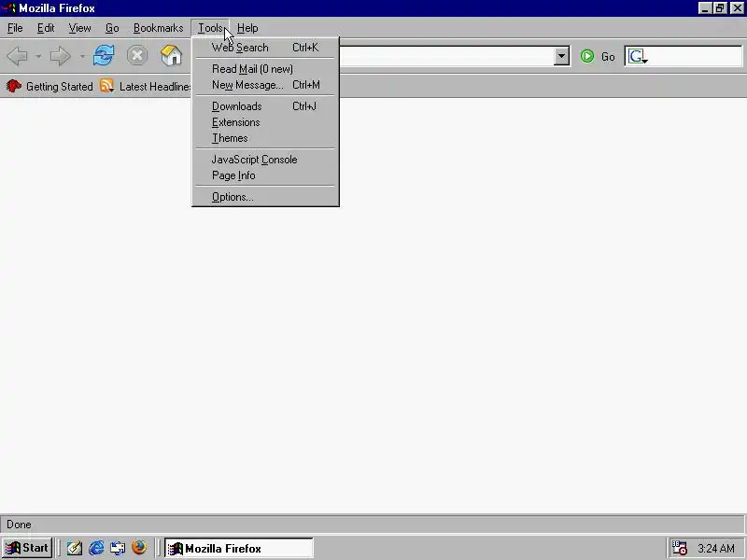Close the open Tools menu header
747x560 pixels.
(210, 28)
